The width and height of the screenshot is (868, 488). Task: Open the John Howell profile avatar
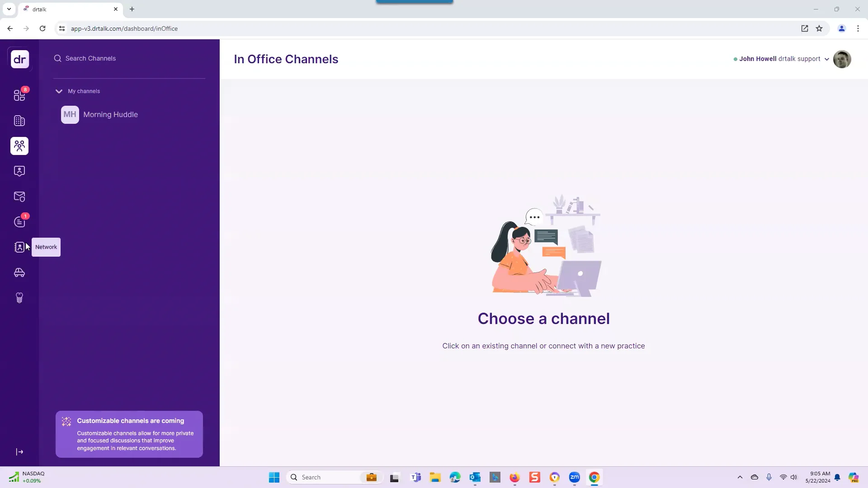pos(843,59)
